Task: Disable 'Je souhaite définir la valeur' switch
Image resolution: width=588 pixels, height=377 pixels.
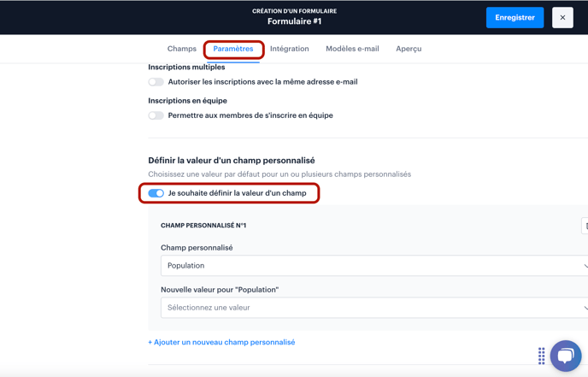Action: coord(156,193)
